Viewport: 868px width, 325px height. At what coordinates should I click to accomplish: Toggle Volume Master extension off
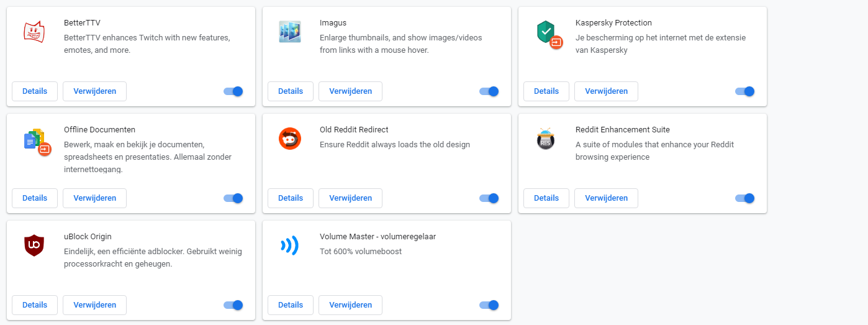coord(489,305)
